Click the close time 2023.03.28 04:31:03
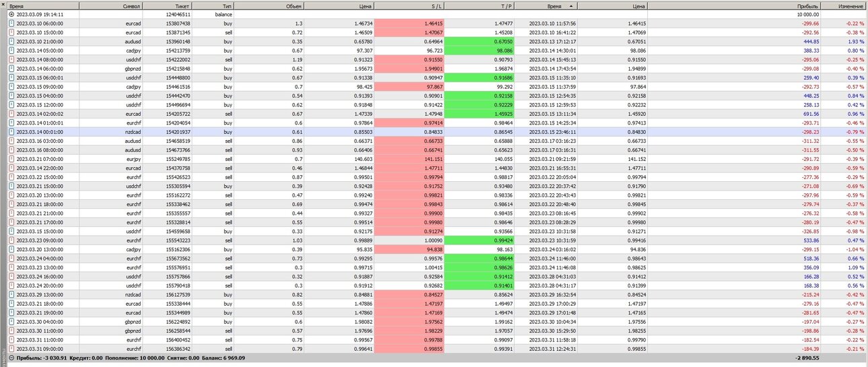The image size is (868, 367). 552,276
